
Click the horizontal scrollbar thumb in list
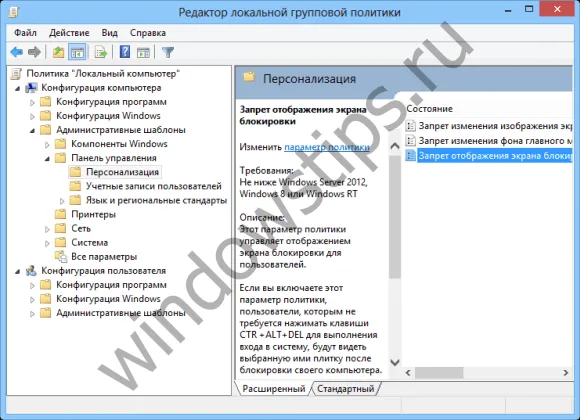point(439,373)
